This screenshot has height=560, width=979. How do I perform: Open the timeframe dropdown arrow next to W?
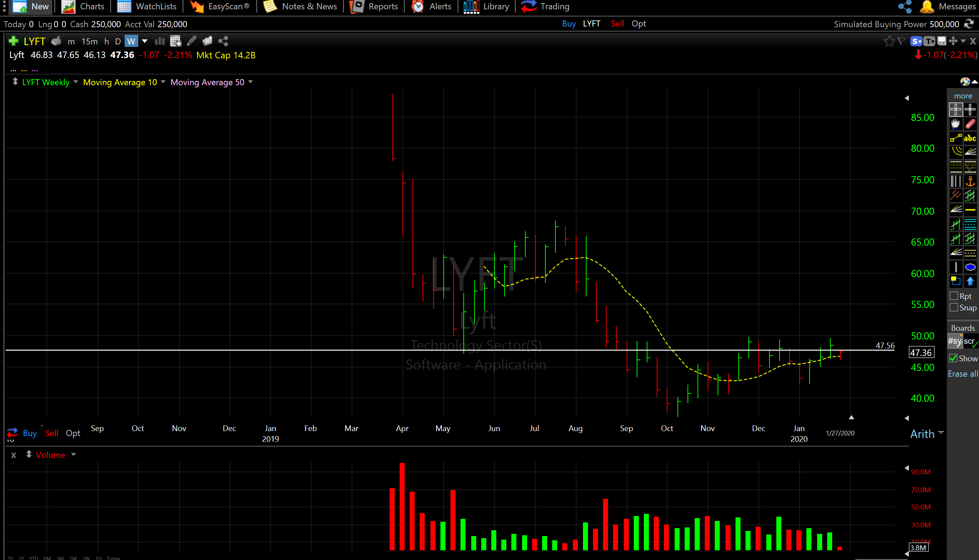click(x=145, y=41)
